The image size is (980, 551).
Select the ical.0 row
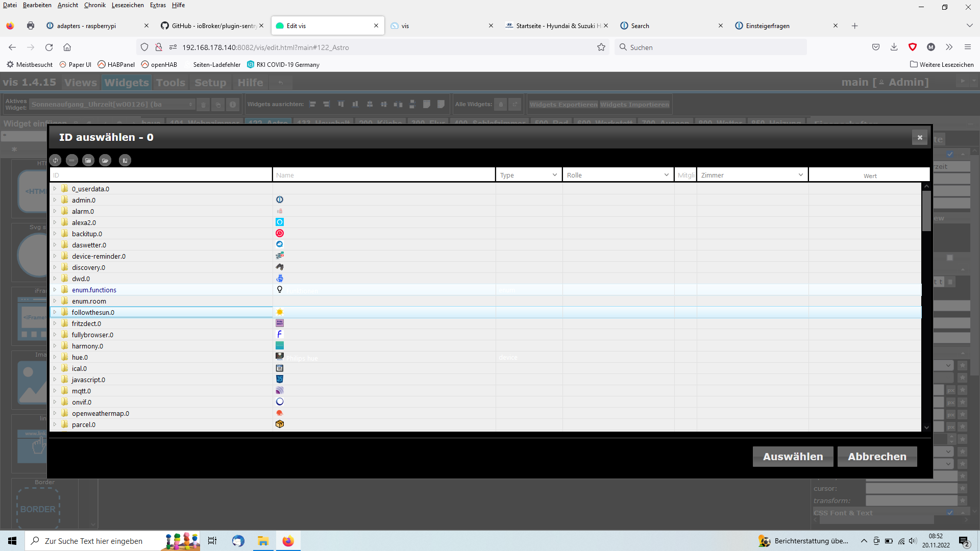click(x=485, y=368)
